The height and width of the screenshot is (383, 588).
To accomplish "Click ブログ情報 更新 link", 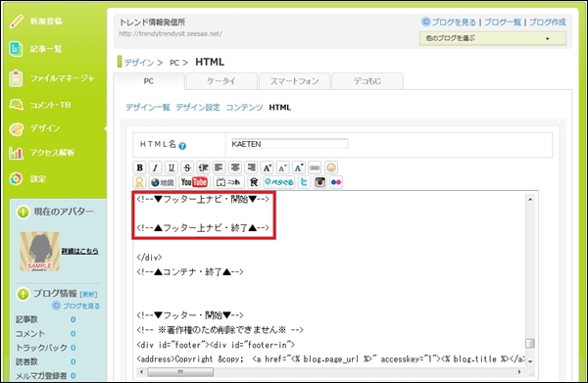I will (x=88, y=295).
